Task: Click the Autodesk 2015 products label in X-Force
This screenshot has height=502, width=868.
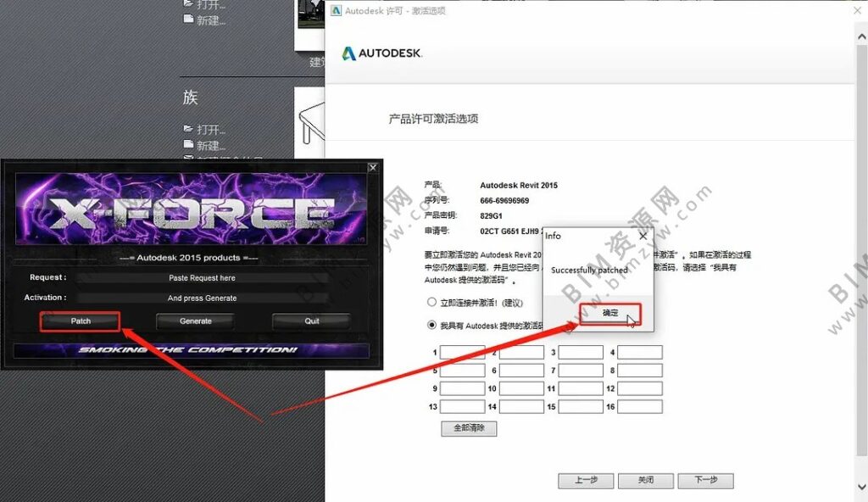Action: point(189,258)
